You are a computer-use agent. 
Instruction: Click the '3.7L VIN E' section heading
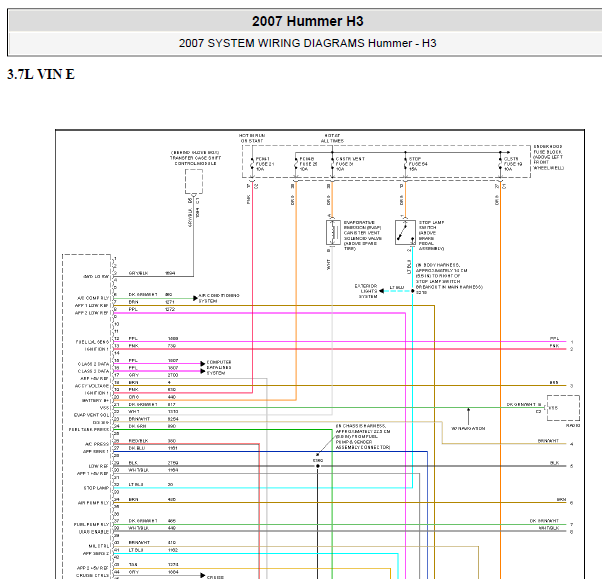tap(41, 74)
